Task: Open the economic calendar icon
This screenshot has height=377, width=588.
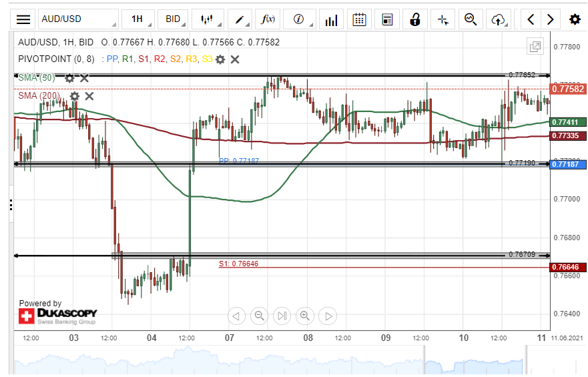Action: tap(359, 19)
